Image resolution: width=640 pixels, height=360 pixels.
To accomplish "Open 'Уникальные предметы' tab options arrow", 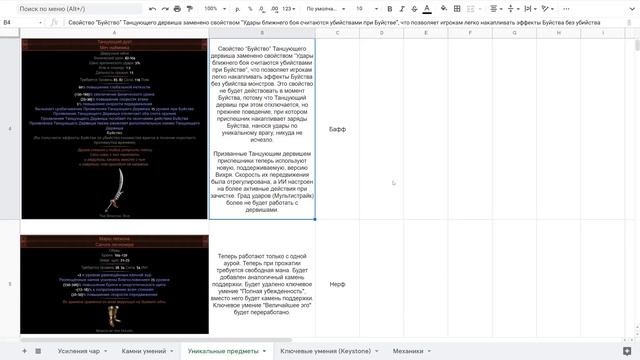I will click(264, 351).
